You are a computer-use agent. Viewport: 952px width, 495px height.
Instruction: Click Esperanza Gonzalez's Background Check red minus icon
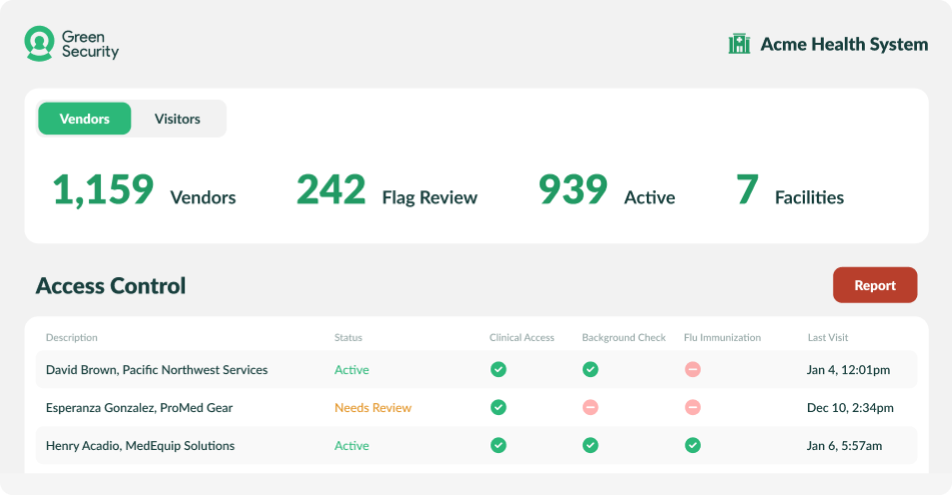click(590, 408)
